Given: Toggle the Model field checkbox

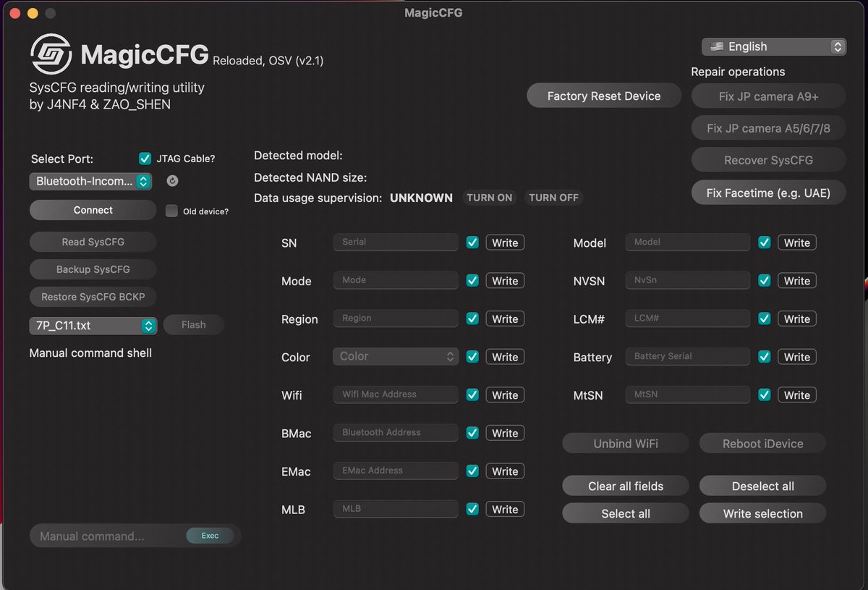Looking at the screenshot, I should (765, 243).
